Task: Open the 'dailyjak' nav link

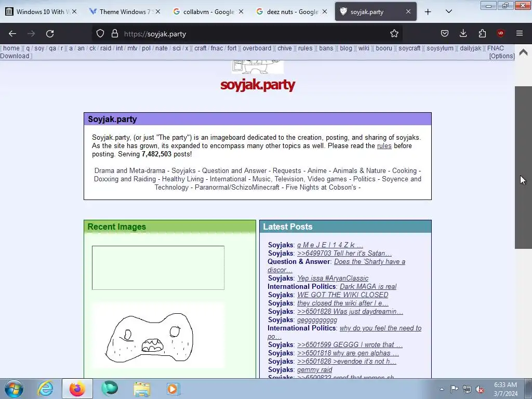Action: click(470, 48)
